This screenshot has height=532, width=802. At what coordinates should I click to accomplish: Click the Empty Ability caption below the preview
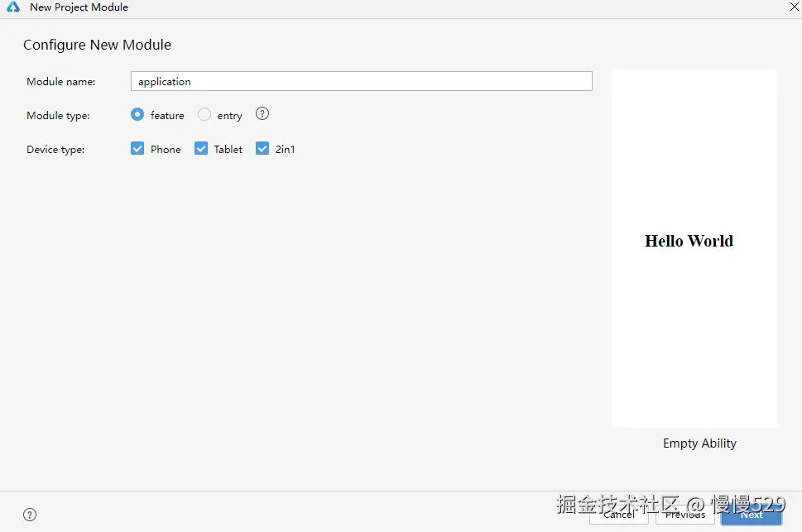pyautogui.click(x=699, y=443)
